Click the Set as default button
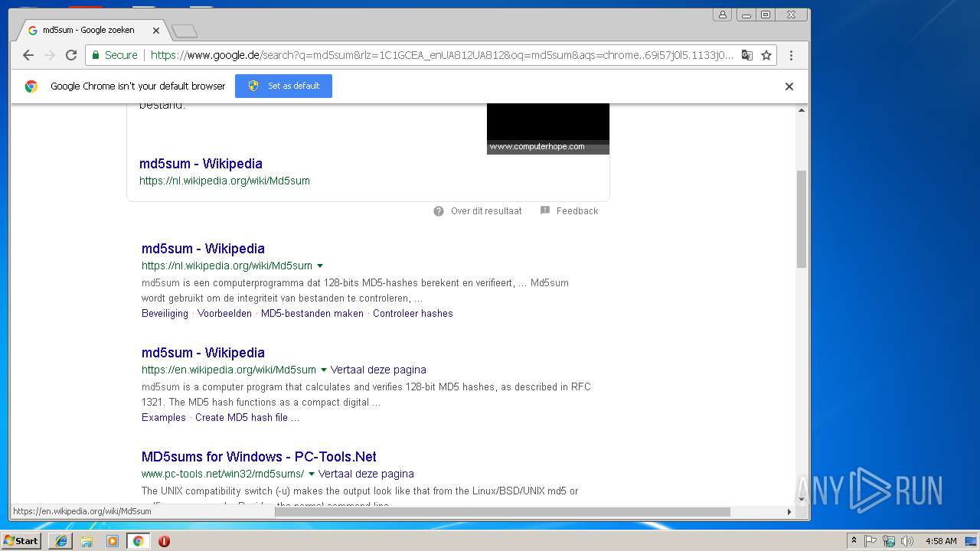The width and height of the screenshot is (980, 551). 283,86
